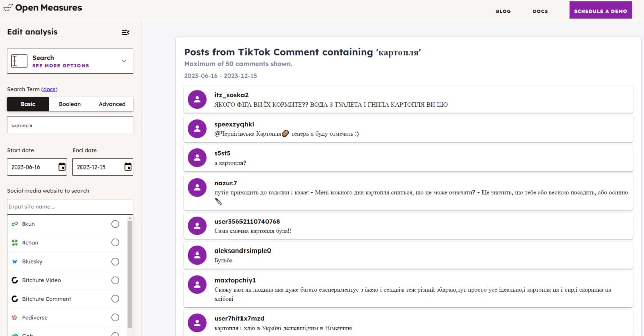
Task: Collapse the Edit analysis sidebar icon
Action: [x=126, y=32]
